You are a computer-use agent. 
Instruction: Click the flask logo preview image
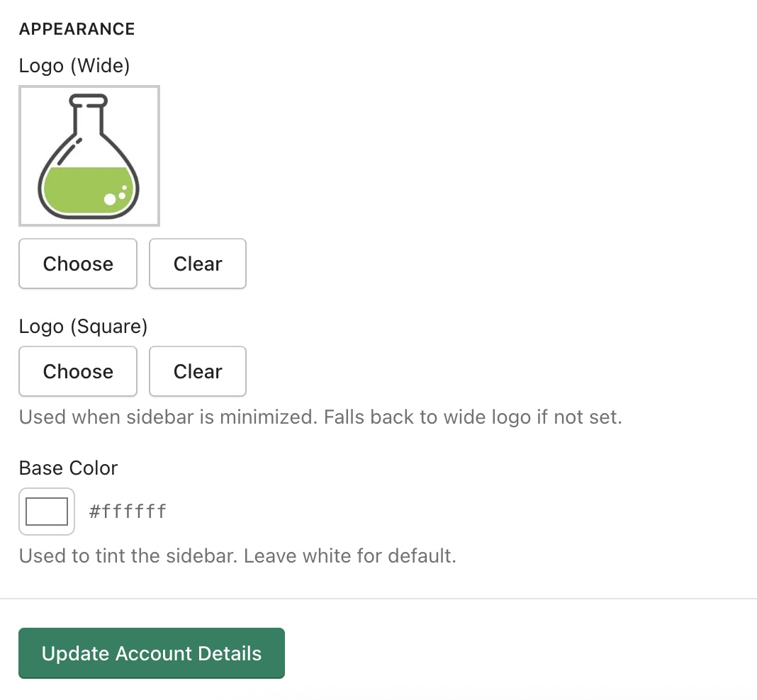click(89, 156)
